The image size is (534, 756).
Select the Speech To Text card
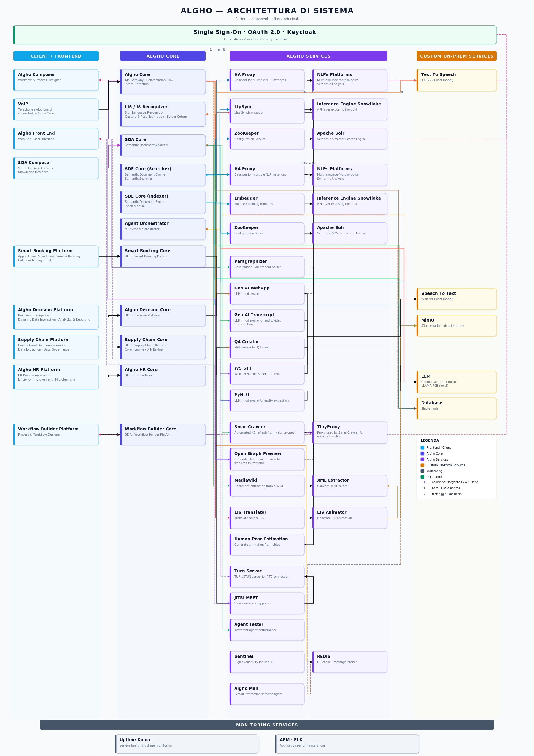point(457,299)
